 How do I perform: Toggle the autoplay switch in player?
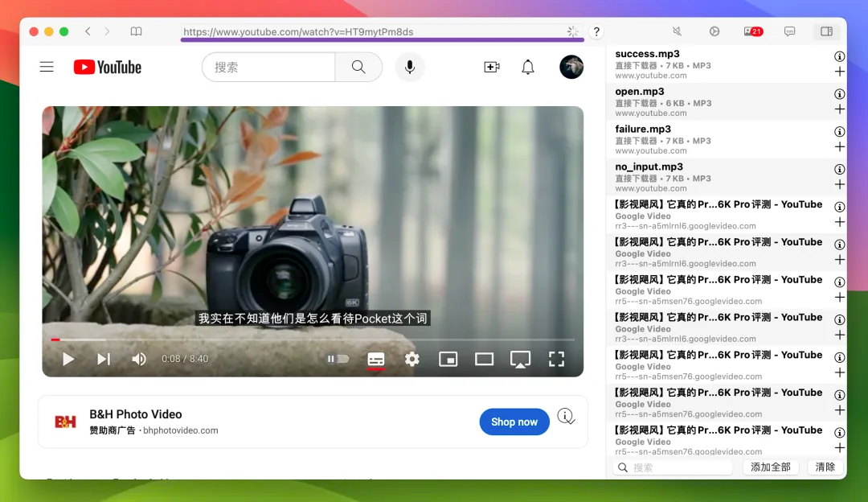(x=338, y=359)
